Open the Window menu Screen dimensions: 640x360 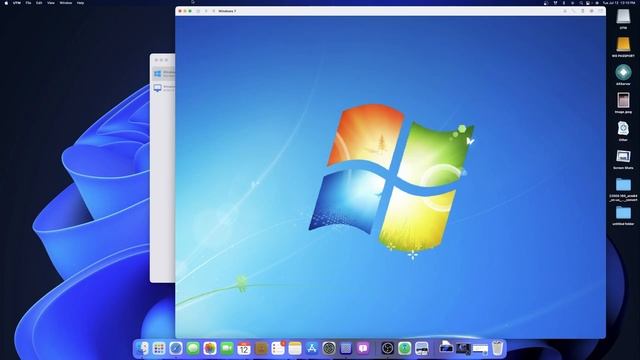(66, 3)
